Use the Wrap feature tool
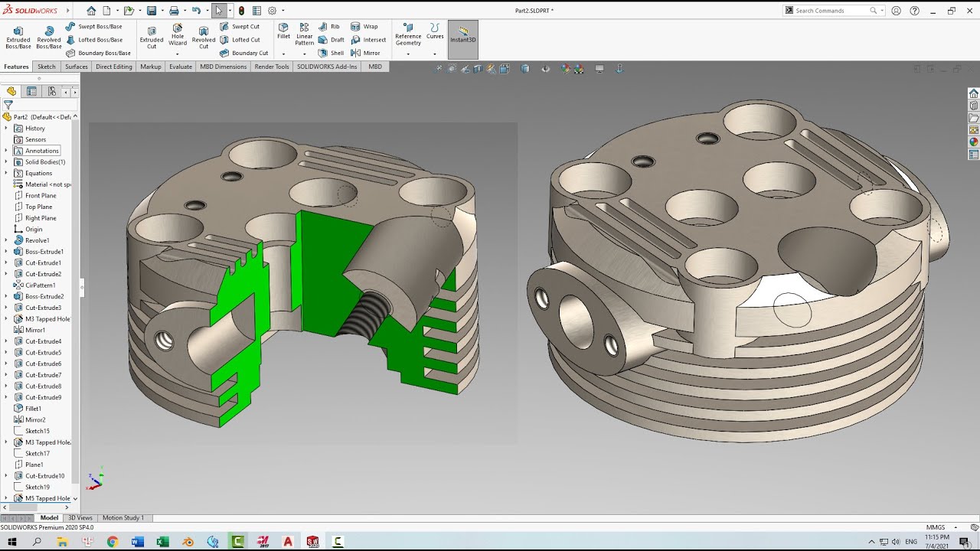 [x=364, y=26]
